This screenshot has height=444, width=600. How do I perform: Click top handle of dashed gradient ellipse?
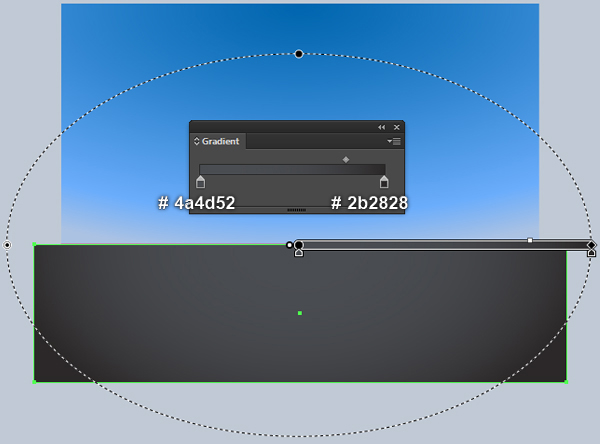tap(299, 54)
